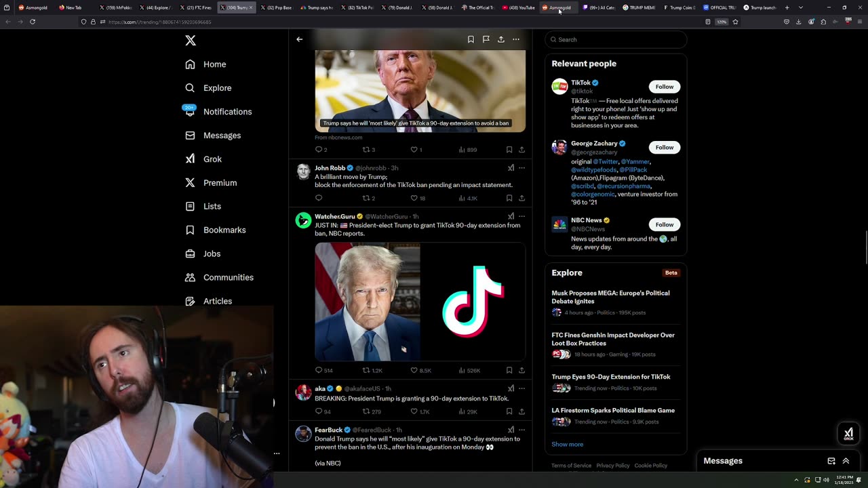The width and height of the screenshot is (868, 488).
Task: Open the Trump and TikTok logo image
Action: [420, 302]
